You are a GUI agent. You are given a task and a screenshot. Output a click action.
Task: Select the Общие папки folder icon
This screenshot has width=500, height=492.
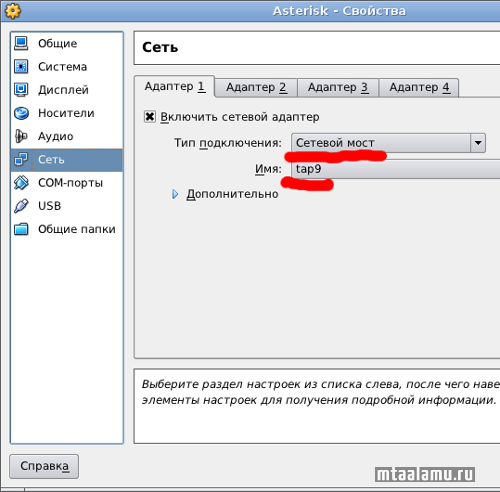(21, 229)
